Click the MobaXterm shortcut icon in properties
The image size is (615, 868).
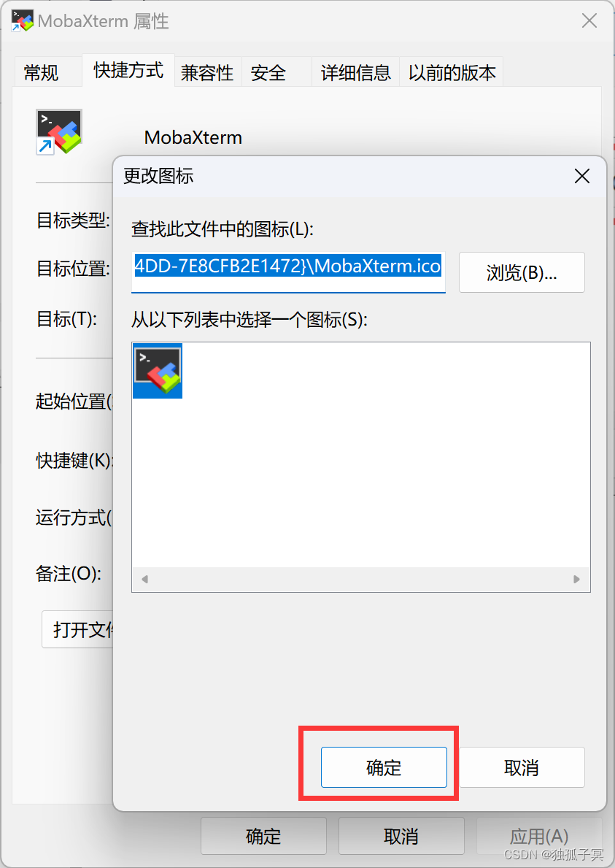pos(59,131)
